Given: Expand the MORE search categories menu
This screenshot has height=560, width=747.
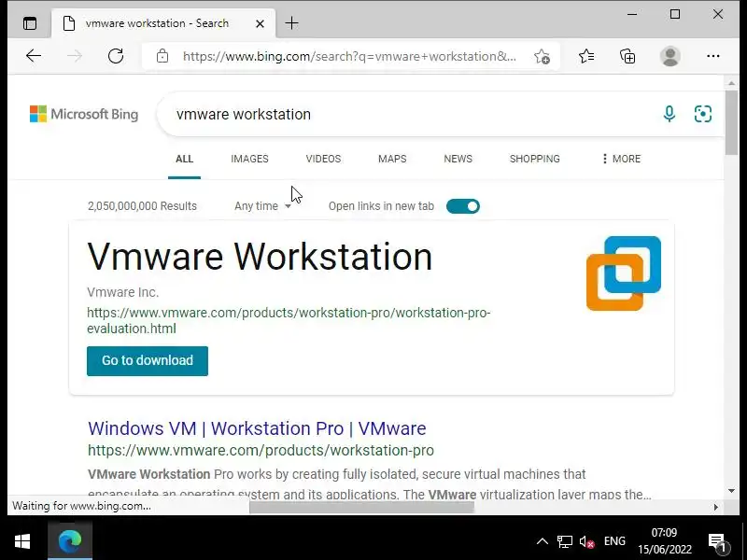Looking at the screenshot, I should (x=621, y=159).
